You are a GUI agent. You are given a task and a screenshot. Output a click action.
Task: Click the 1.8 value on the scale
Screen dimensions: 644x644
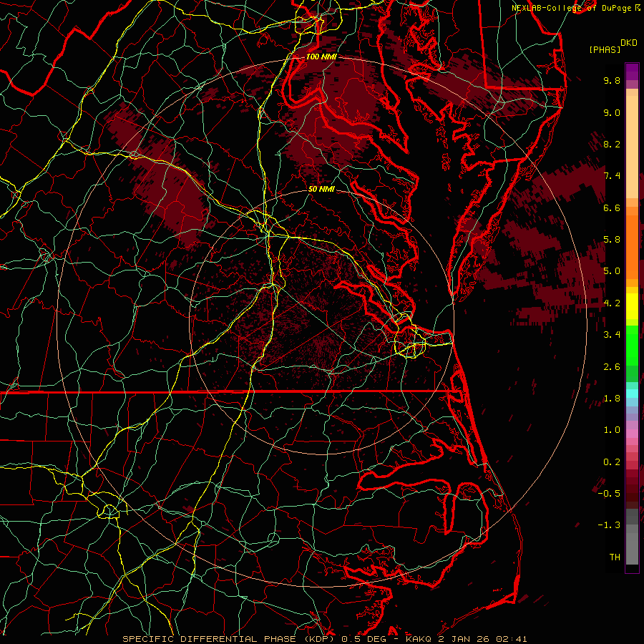tap(612, 399)
